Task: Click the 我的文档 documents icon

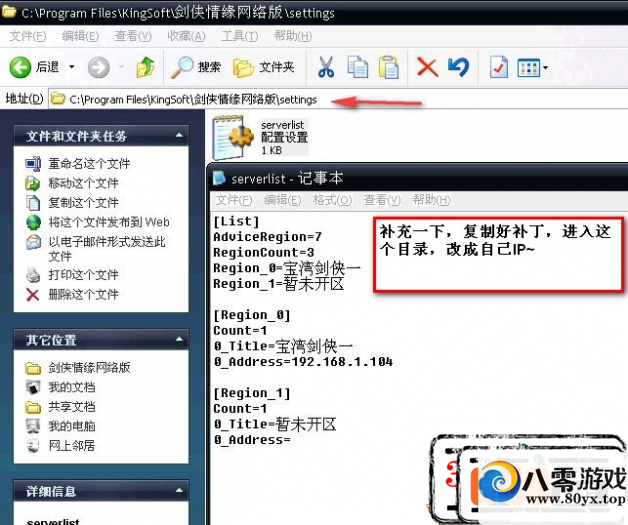Action: click(33, 387)
